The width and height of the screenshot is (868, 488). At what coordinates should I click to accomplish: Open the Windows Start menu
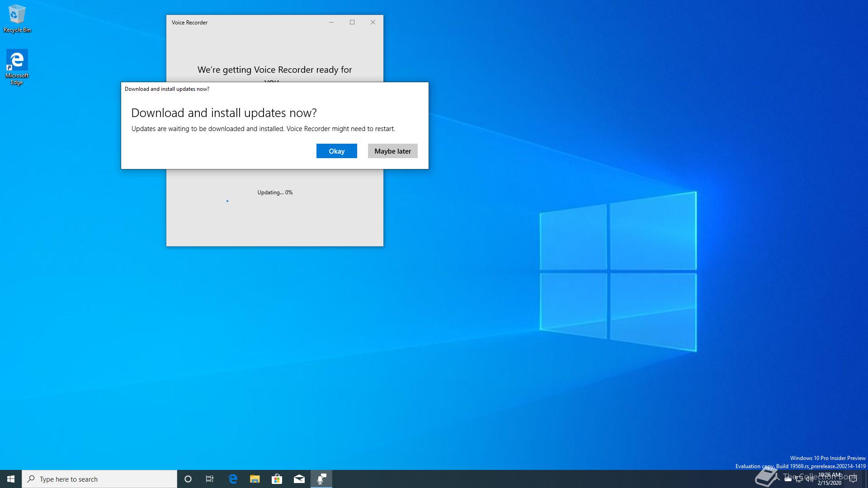(11, 479)
